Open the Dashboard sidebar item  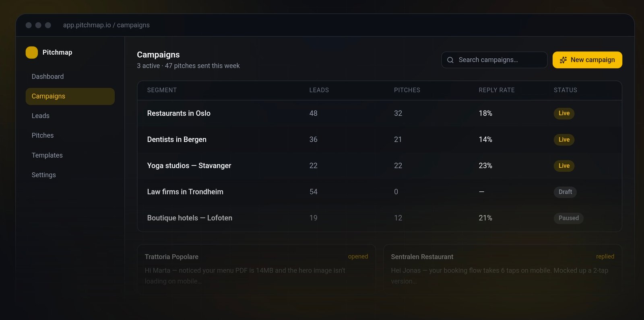(70, 76)
